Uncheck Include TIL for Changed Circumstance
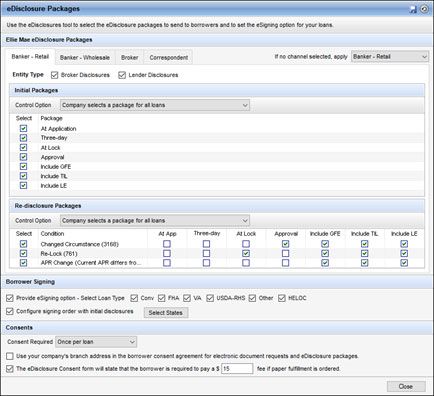The height and width of the screenshot is (396, 434). (x=365, y=244)
